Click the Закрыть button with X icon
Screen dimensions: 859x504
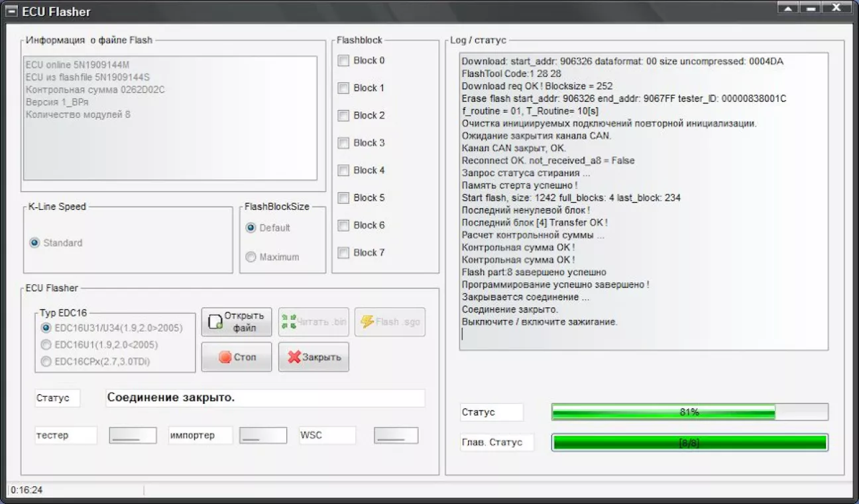314,357
